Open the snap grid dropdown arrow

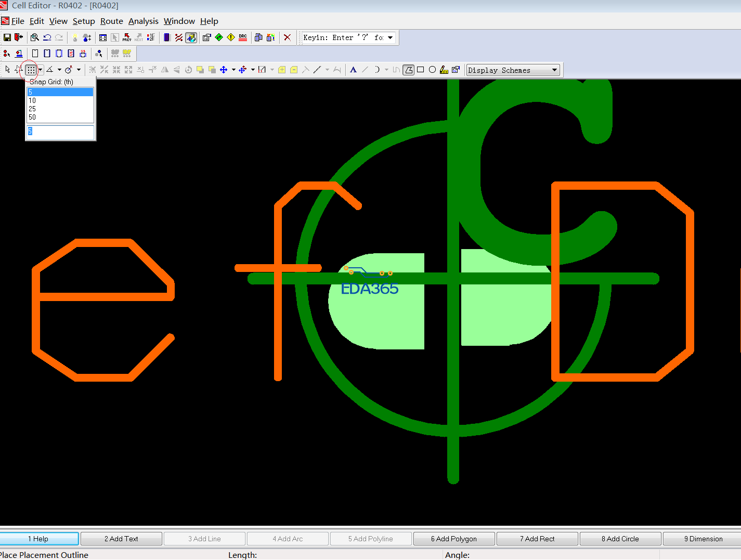[40, 70]
